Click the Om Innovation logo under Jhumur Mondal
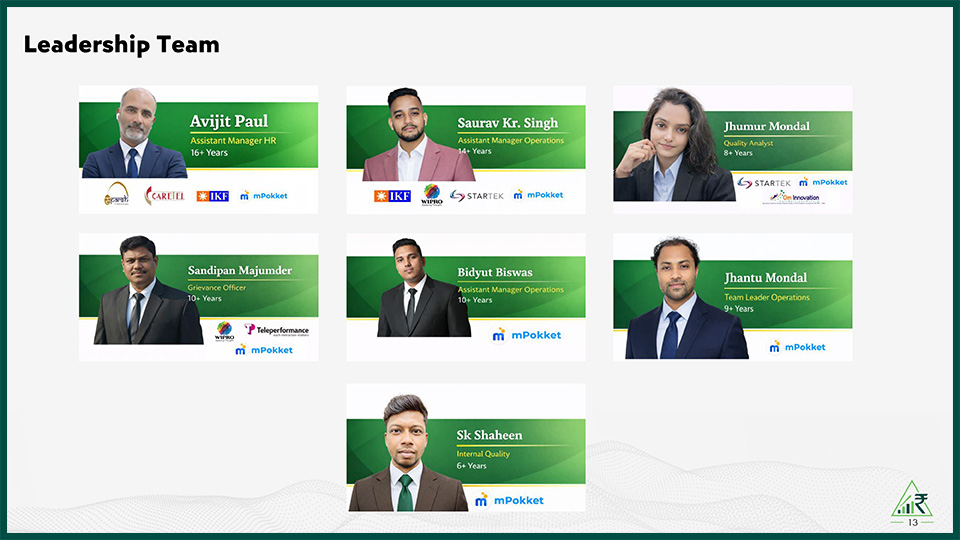Image resolution: width=960 pixels, height=540 pixels. pos(795,197)
